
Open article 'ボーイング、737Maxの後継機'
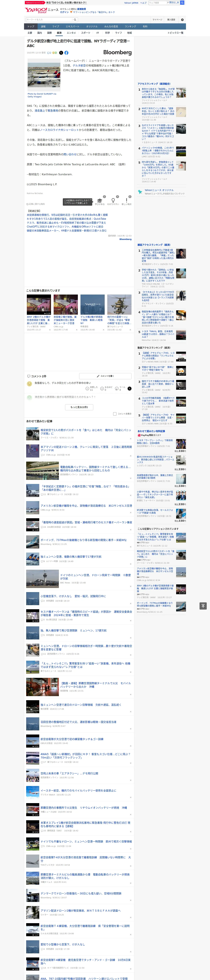83,540
